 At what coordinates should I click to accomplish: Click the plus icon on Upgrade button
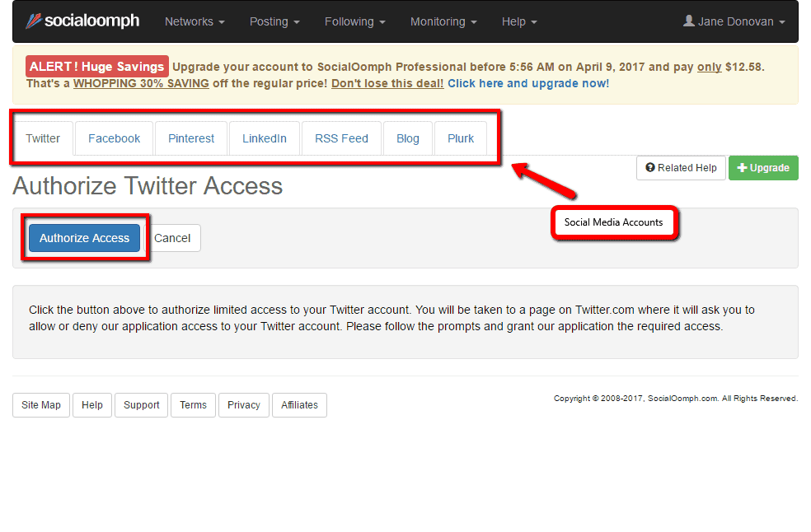743,167
